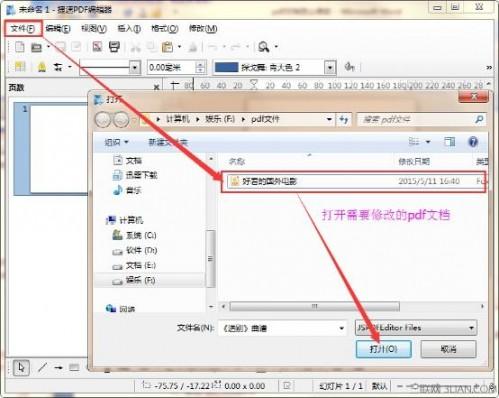Click the Paste clipboard toolbar icon

[167, 47]
